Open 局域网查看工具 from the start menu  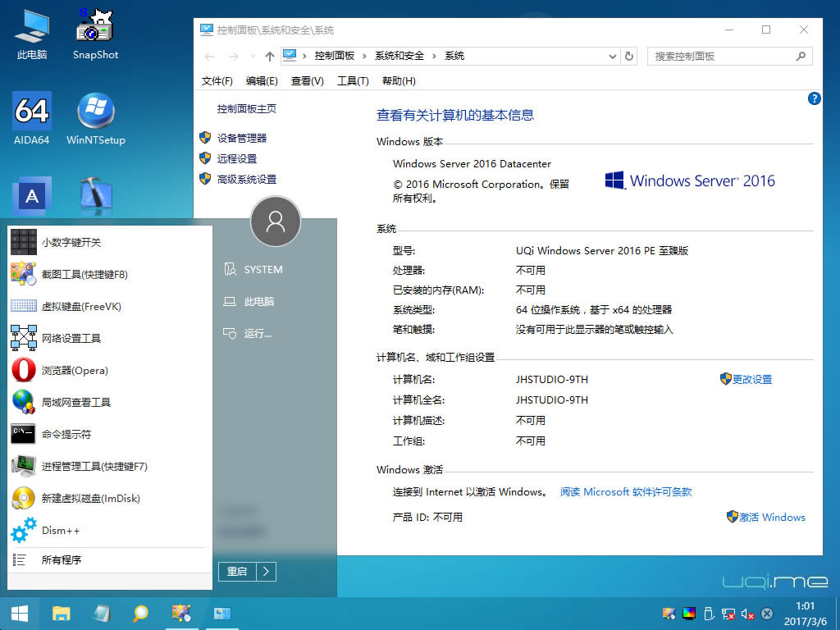pos(110,402)
